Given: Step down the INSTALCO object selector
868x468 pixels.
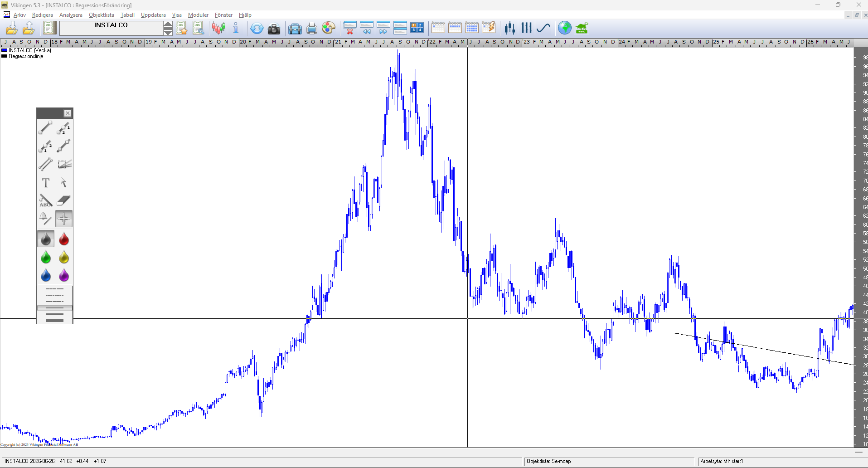Looking at the screenshot, I should click(168, 32).
